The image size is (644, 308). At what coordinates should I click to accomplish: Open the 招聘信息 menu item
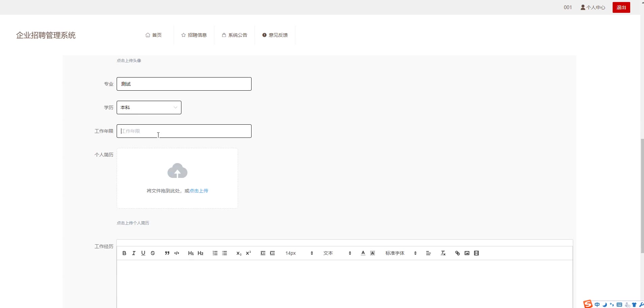coord(194,35)
